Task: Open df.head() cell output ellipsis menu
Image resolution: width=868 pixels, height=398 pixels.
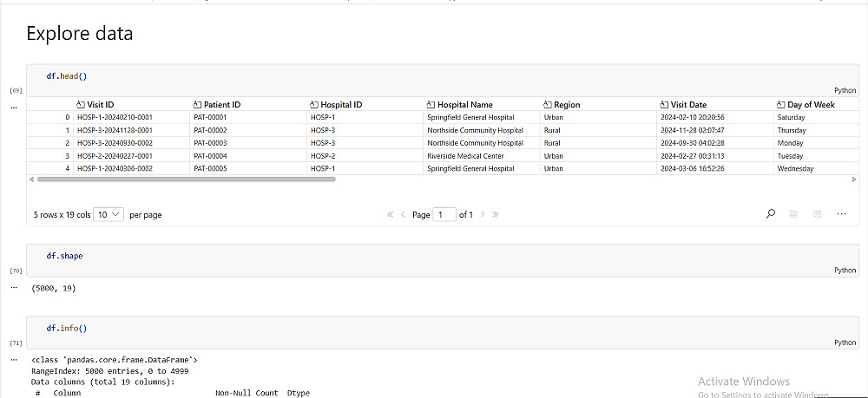Action: point(14,108)
